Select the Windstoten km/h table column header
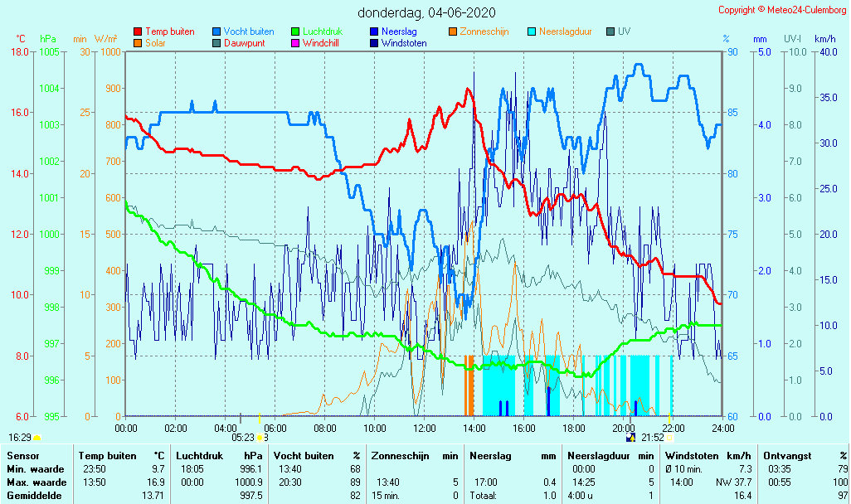This screenshot has width=851, height=504. click(709, 455)
